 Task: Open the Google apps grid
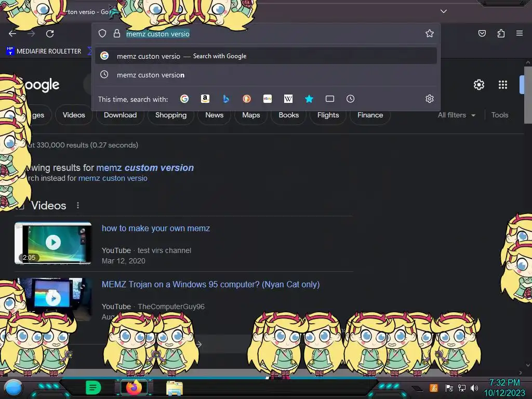click(503, 85)
